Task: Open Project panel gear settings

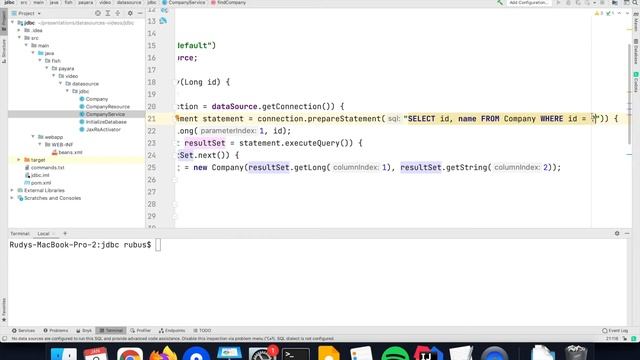Action: coord(130,13)
